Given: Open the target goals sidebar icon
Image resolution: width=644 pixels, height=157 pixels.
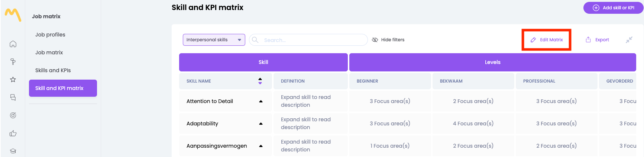Looking at the screenshot, I should (13, 115).
